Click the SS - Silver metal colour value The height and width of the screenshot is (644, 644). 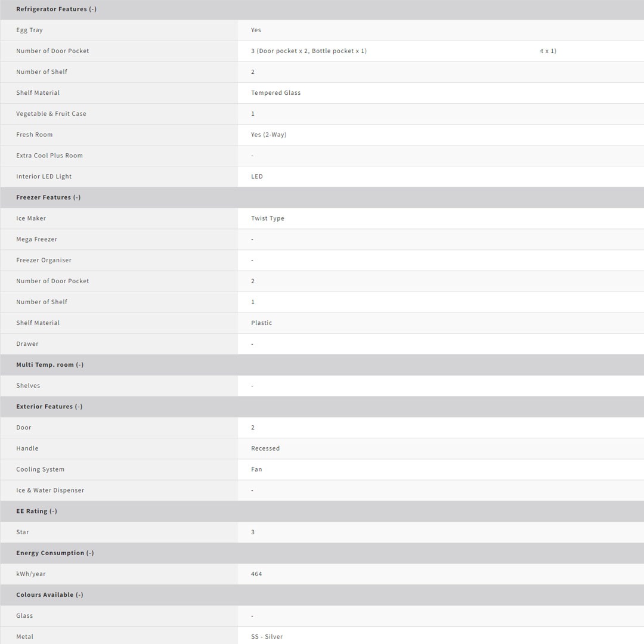267,637
